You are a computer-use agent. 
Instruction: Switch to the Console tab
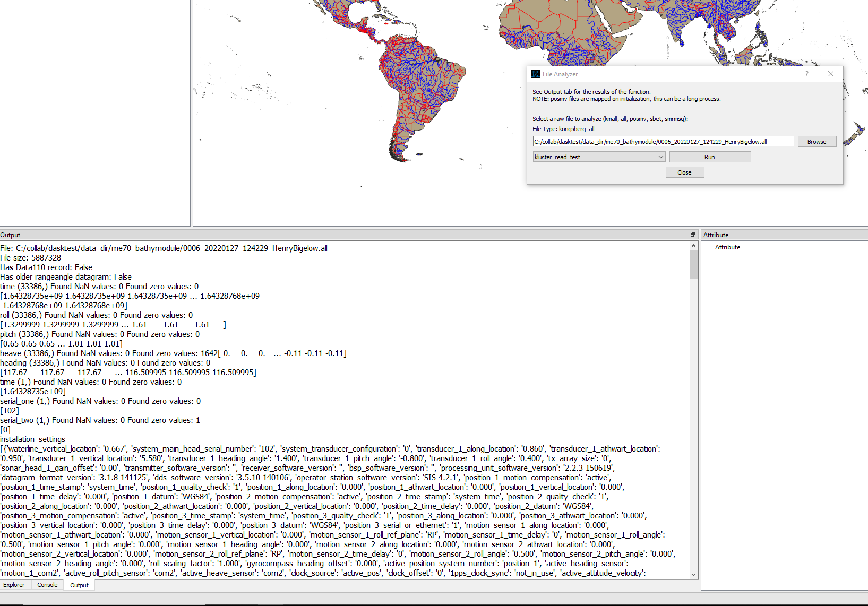click(47, 585)
